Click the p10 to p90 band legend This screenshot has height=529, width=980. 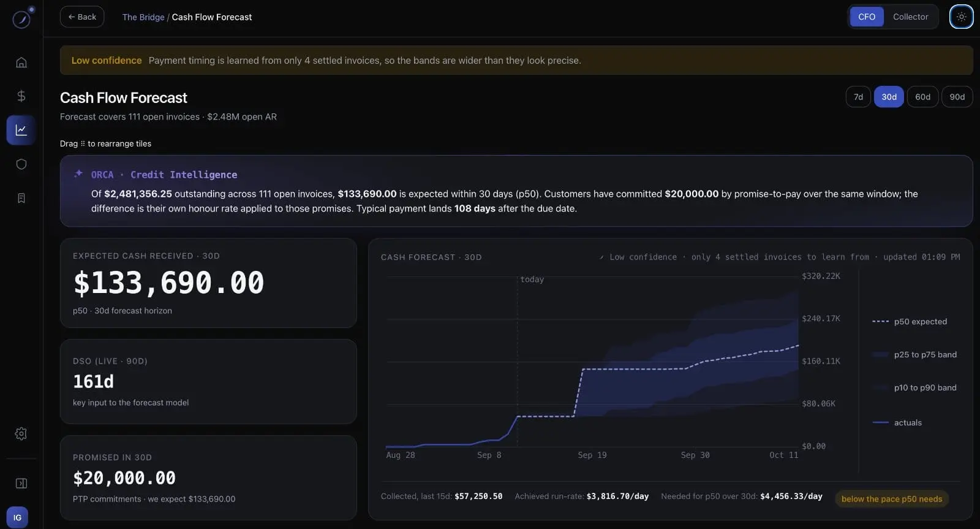tap(914, 387)
